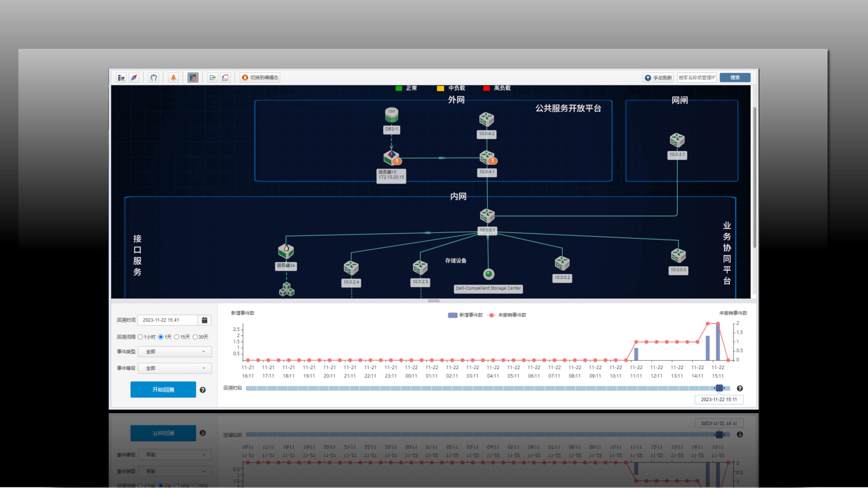Select the 15天 interval radio button
The image size is (868, 488).
point(177,337)
